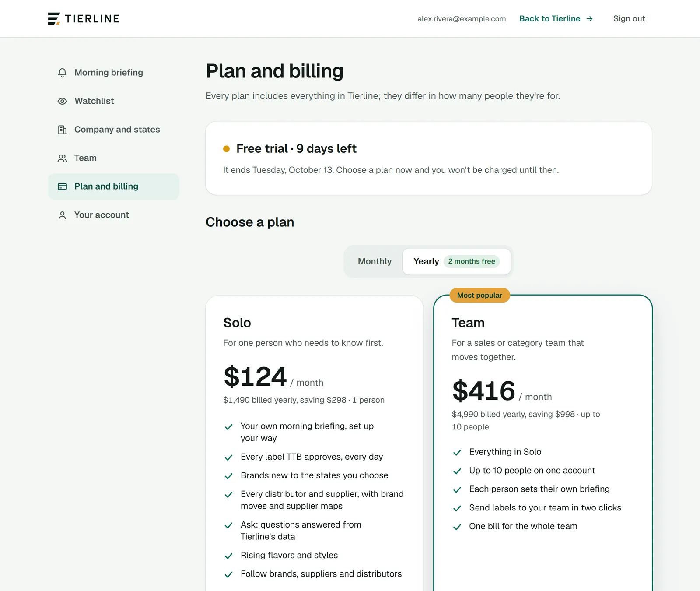
Task: Click 'For one person who needs to know first'
Action: (x=303, y=343)
